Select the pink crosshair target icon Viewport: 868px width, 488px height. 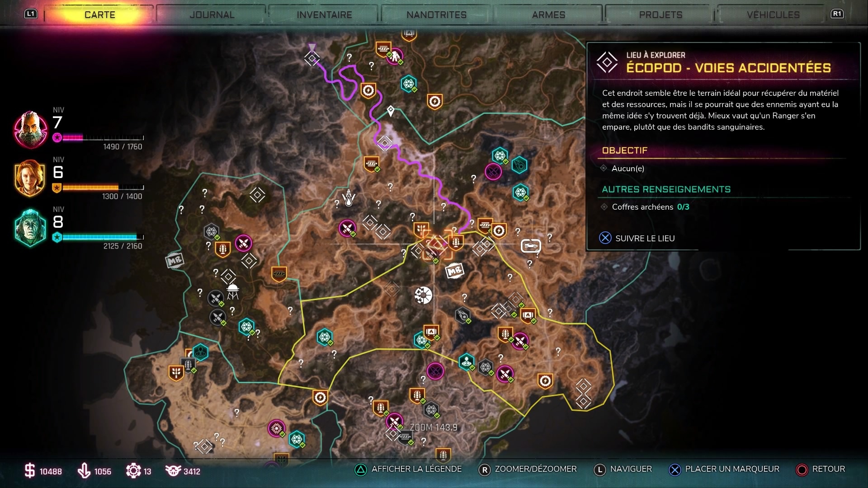point(276,428)
